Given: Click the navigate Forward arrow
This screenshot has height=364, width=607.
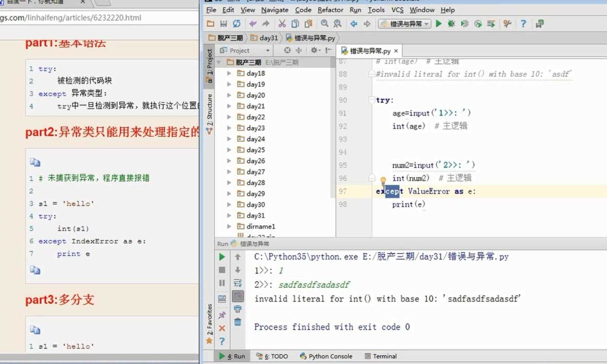Looking at the screenshot, I should pos(367,24).
